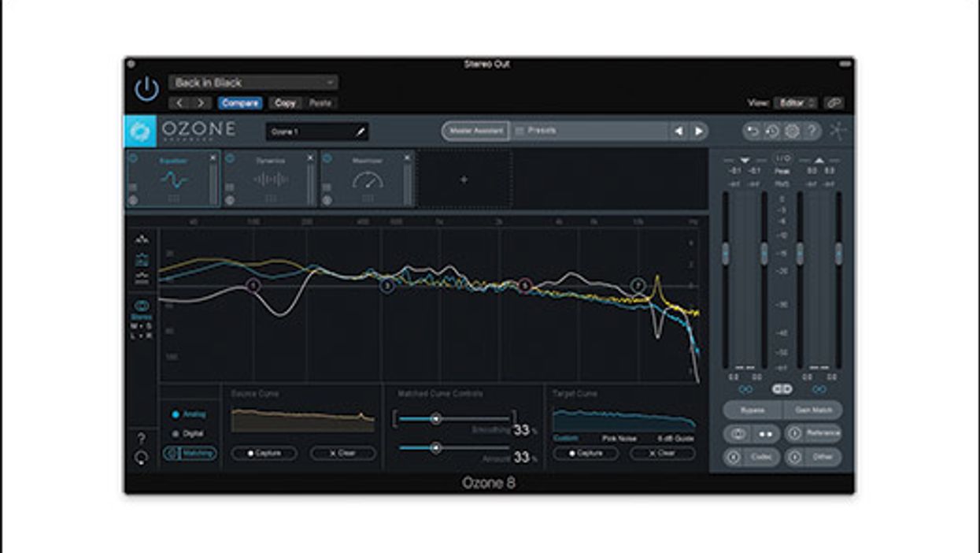Open the undo history clock icon
The image size is (980, 553).
772,132
